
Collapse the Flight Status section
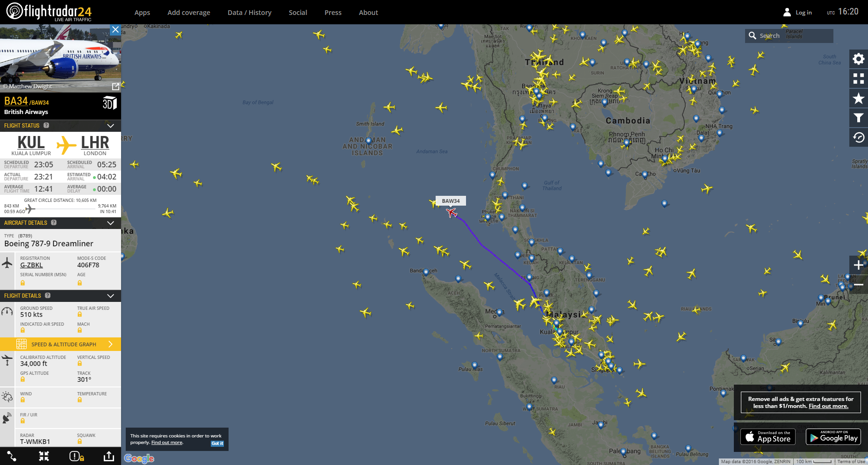[x=110, y=126]
